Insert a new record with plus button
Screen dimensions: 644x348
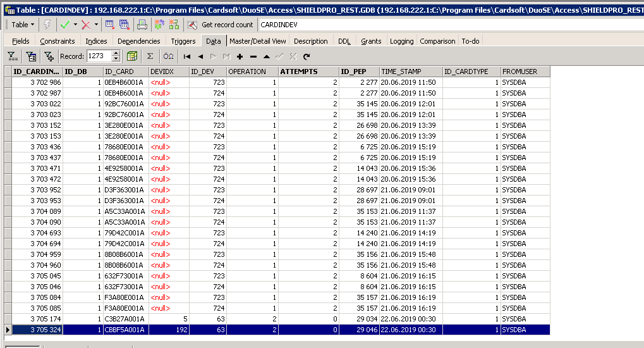click(x=240, y=56)
